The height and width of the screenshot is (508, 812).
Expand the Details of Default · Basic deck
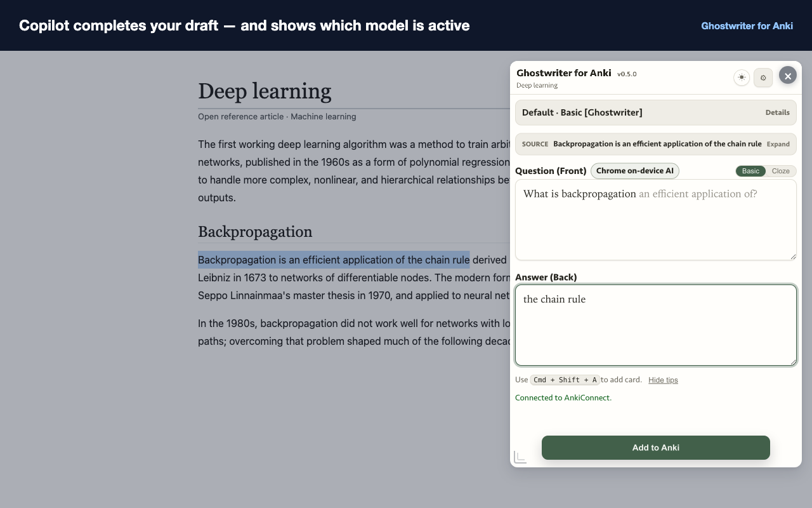coord(777,112)
